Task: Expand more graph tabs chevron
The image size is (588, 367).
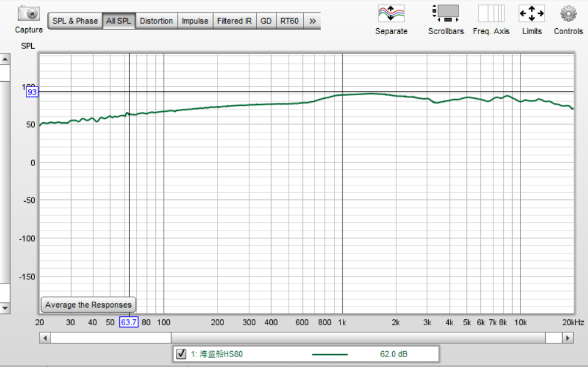Action: pyautogui.click(x=312, y=21)
